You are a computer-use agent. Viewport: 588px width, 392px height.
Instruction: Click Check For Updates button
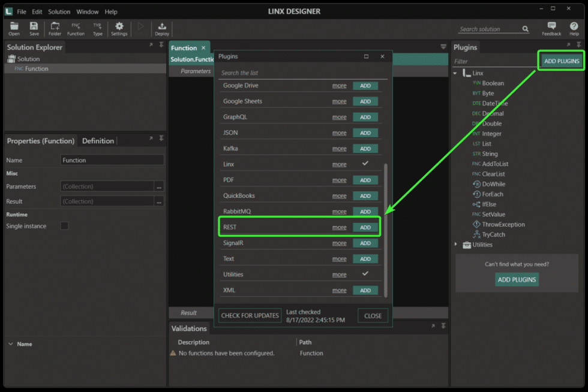250,315
